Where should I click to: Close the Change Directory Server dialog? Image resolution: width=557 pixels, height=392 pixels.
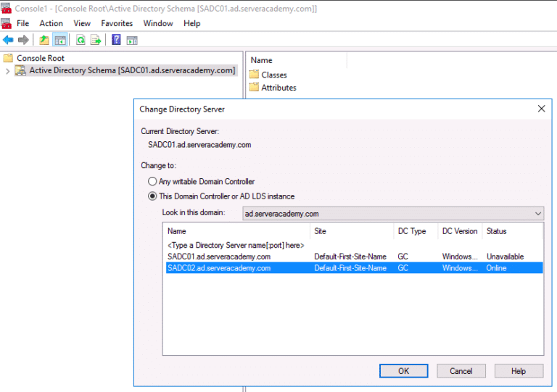point(541,109)
